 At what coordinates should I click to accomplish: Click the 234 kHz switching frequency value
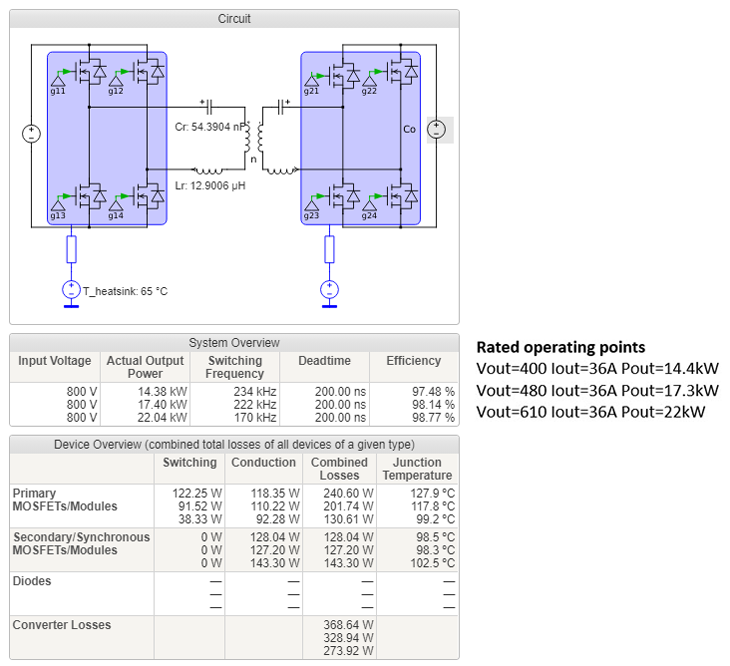point(255,391)
